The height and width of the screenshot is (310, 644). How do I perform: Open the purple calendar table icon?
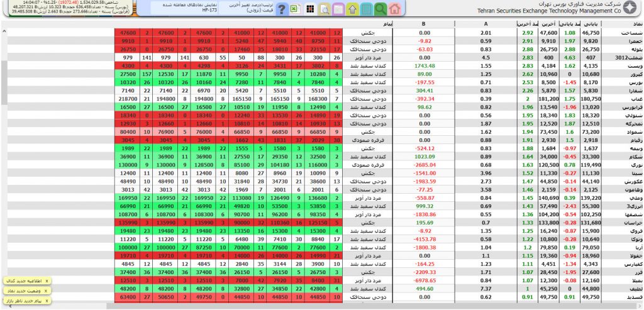tap(338, 8)
